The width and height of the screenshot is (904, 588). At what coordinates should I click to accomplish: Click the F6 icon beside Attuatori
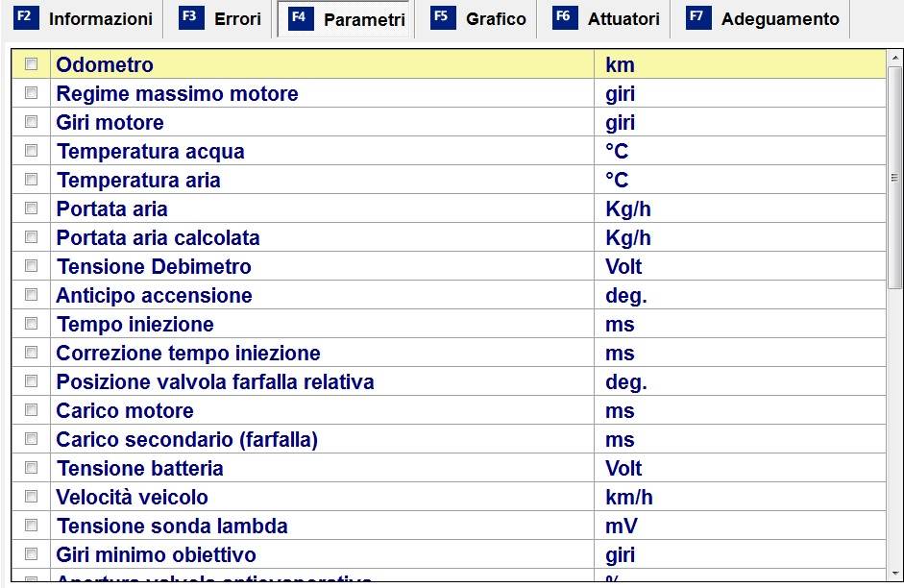[565, 17]
